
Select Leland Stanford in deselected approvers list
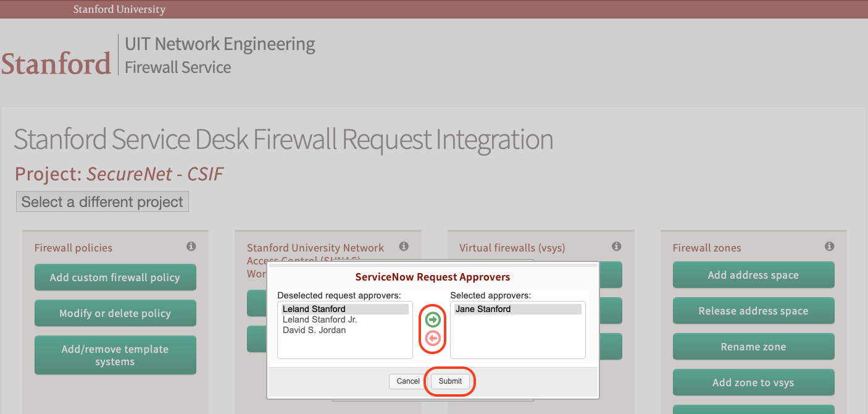click(x=345, y=309)
